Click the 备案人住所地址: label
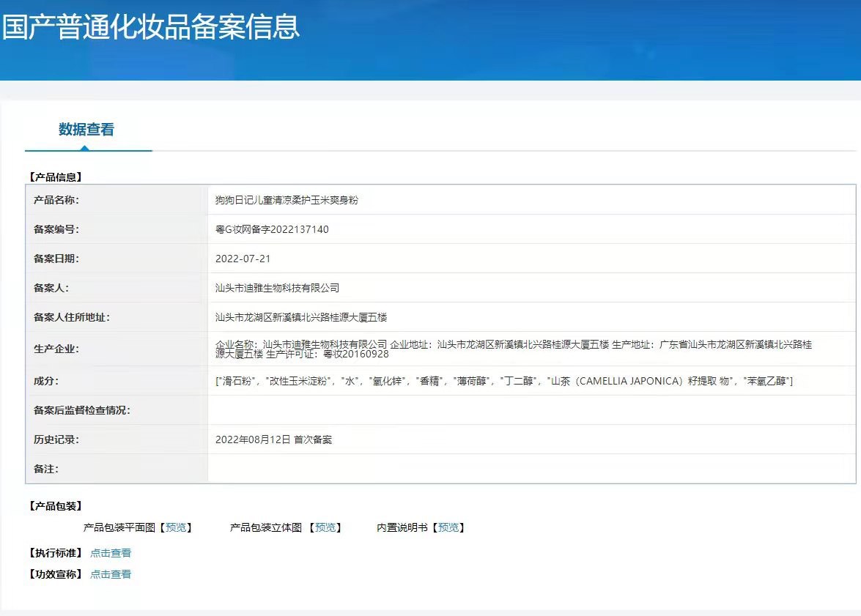The width and height of the screenshot is (861, 616). (x=71, y=317)
